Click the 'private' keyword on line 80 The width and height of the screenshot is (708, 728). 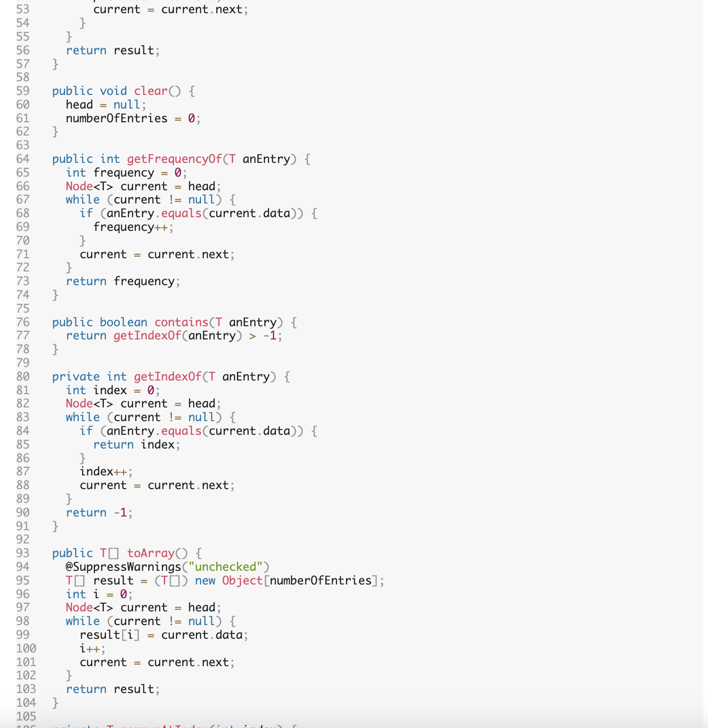[x=76, y=376]
